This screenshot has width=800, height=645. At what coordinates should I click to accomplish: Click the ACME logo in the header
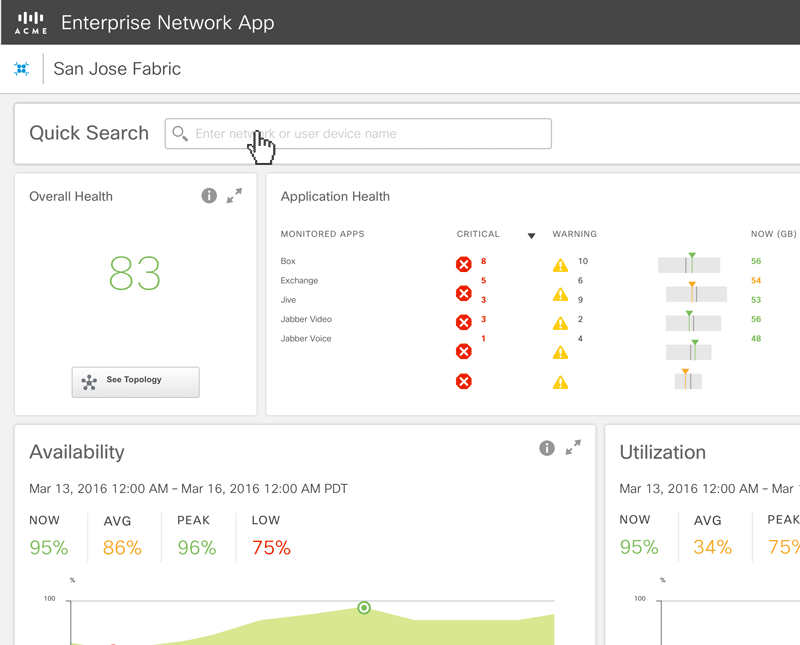(x=30, y=23)
